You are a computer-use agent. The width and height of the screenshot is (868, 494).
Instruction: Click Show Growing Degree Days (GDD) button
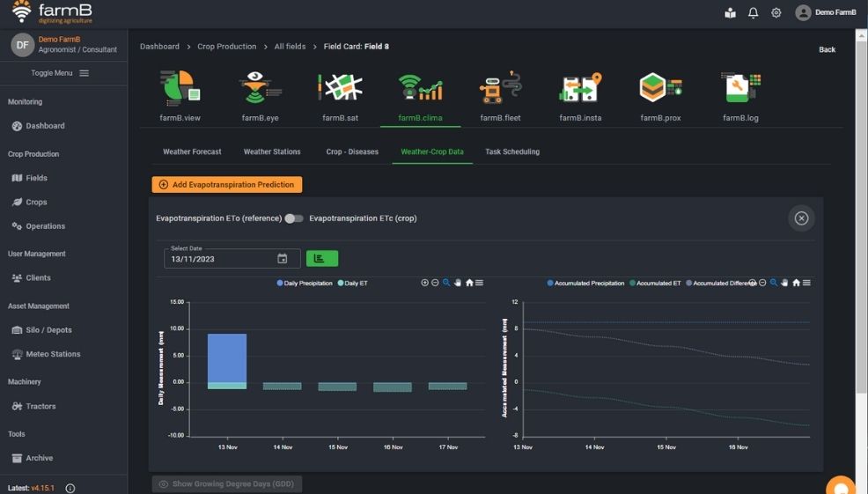pyautogui.click(x=227, y=484)
